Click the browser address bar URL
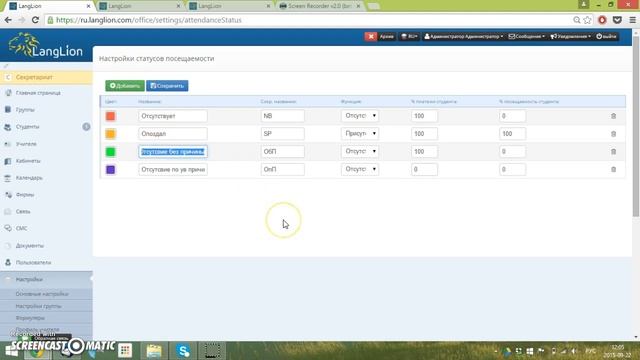Image resolution: width=640 pixels, height=360 pixels. (x=149, y=20)
